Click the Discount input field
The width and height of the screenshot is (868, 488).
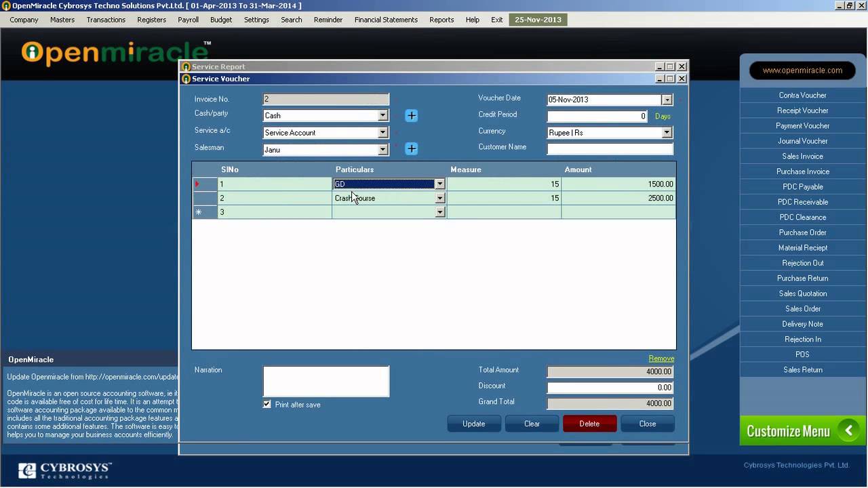tap(610, 388)
